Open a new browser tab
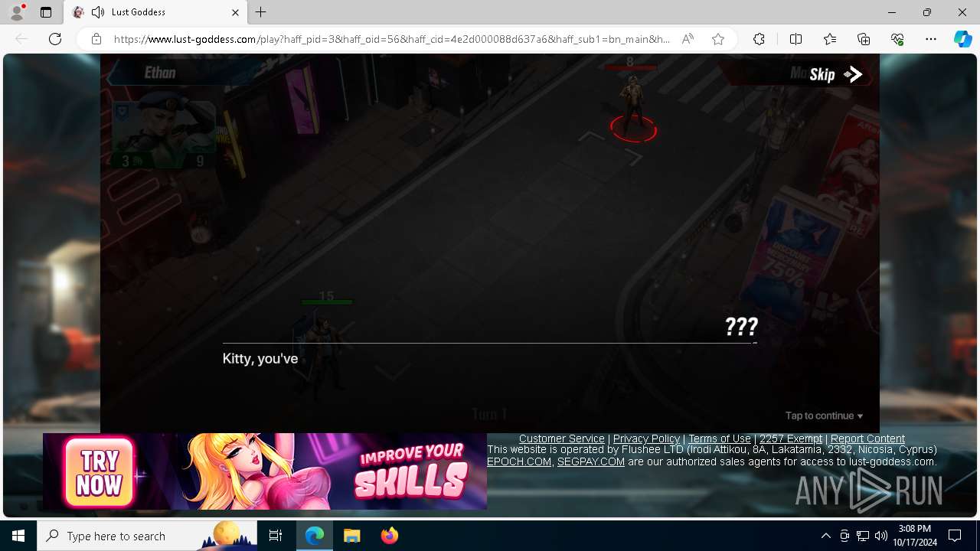The image size is (980, 551). 261,12
